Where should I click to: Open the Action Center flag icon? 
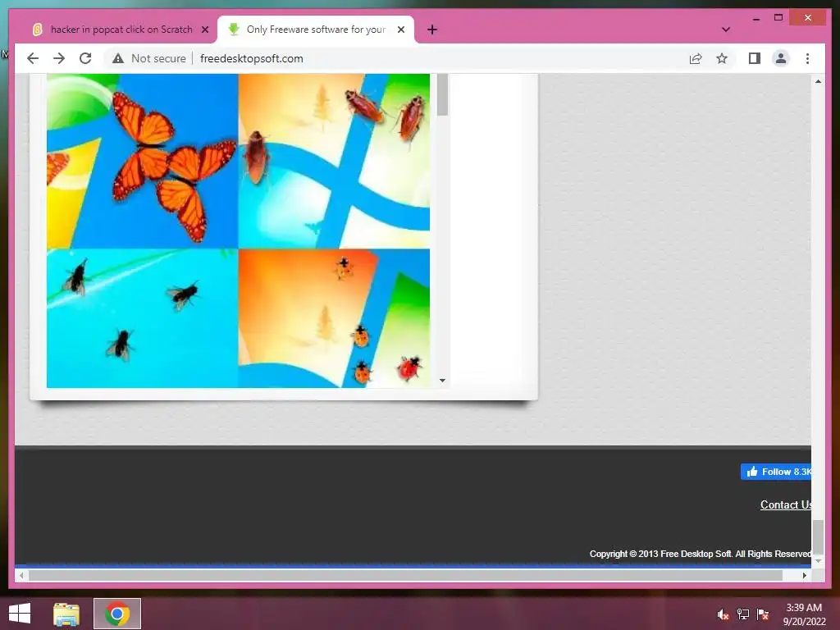[x=763, y=614]
